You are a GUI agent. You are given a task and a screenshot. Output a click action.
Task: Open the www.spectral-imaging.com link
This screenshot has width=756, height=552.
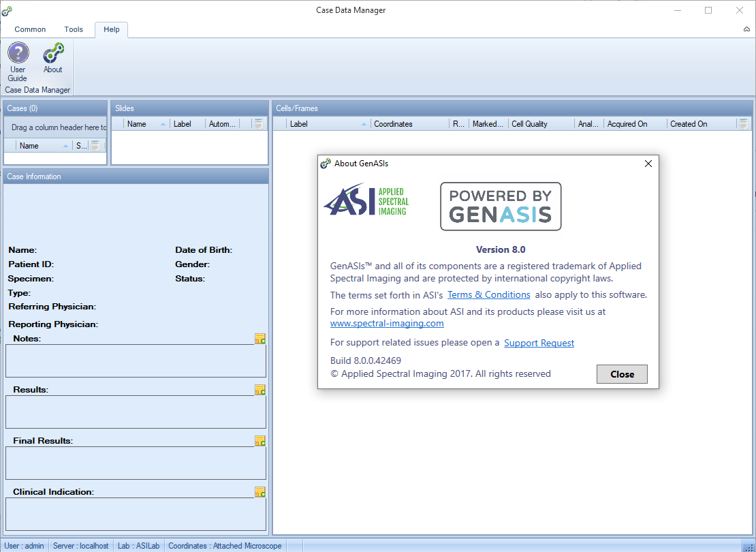[x=387, y=323]
